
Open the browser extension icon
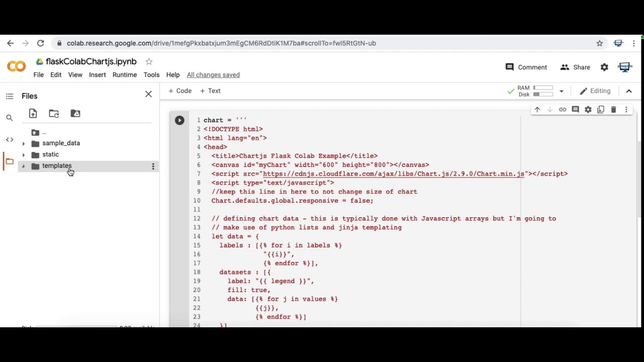pos(618,43)
